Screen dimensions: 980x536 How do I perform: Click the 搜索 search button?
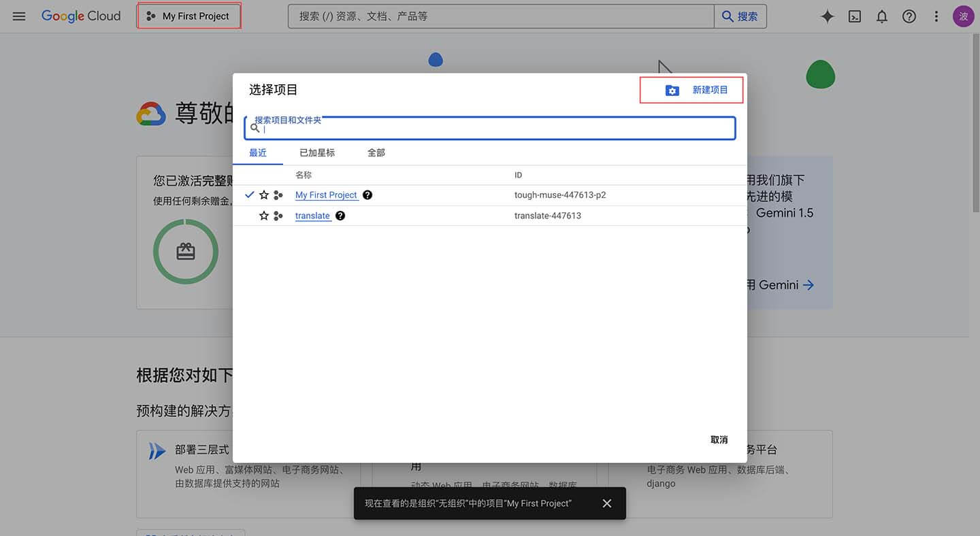tap(740, 16)
